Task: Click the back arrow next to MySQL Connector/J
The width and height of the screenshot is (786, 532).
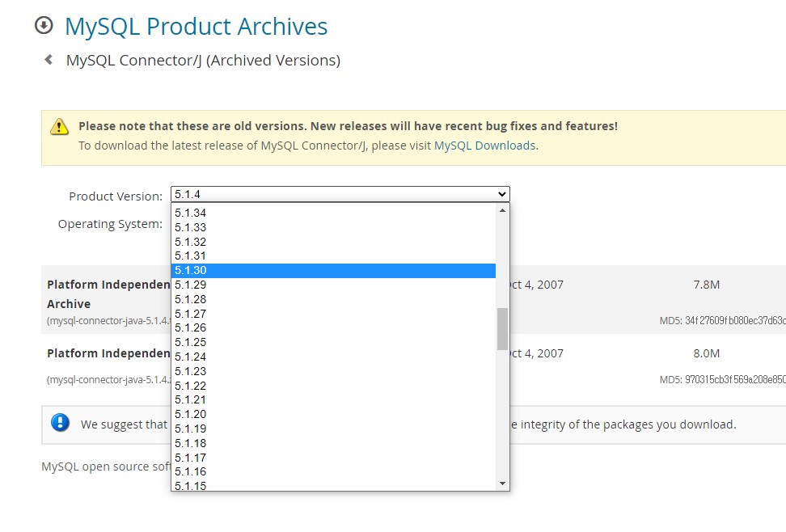Action: [49, 60]
